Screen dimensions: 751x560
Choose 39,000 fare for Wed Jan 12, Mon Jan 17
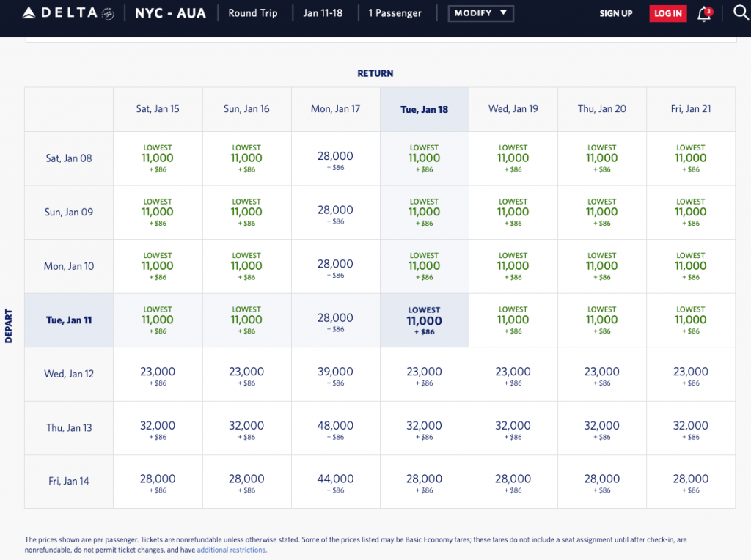coord(335,374)
